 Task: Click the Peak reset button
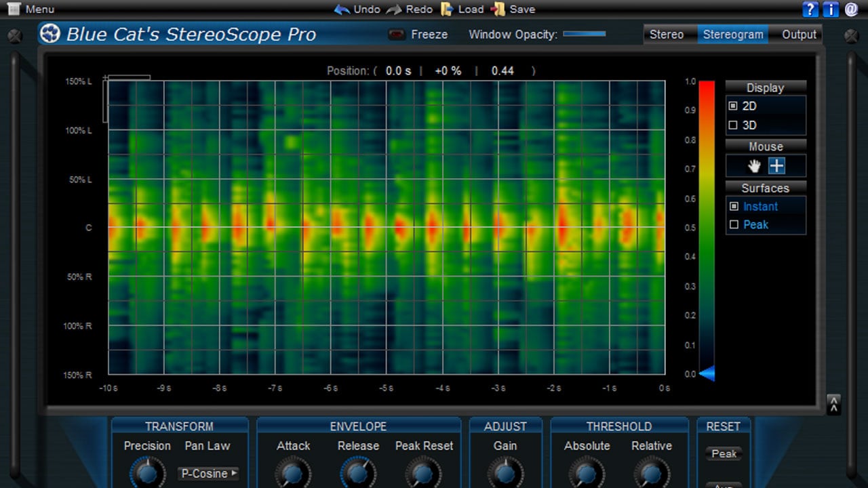tap(724, 454)
